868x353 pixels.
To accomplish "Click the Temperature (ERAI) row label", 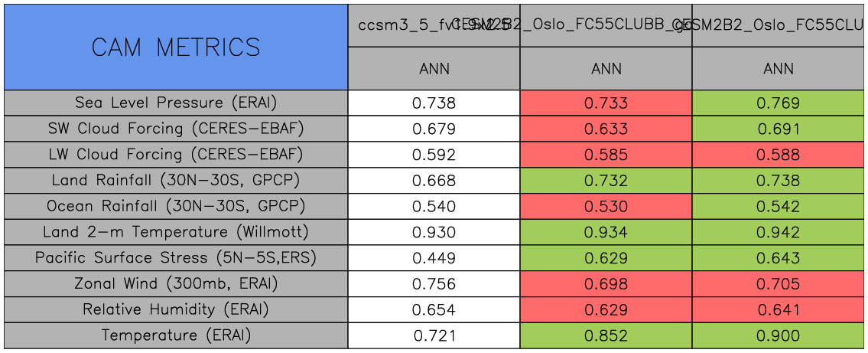I will pyautogui.click(x=176, y=335).
